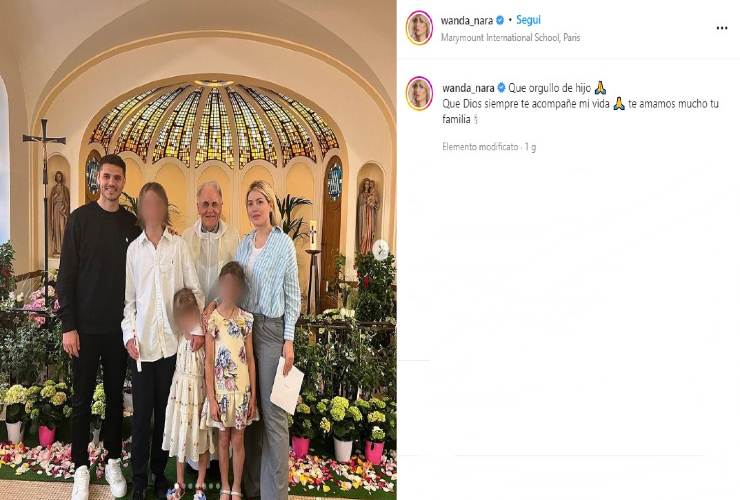This screenshot has width=740, height=500.
Task: Click the Segui follow button
Action: pyautogui.click(x=528, y=20)
